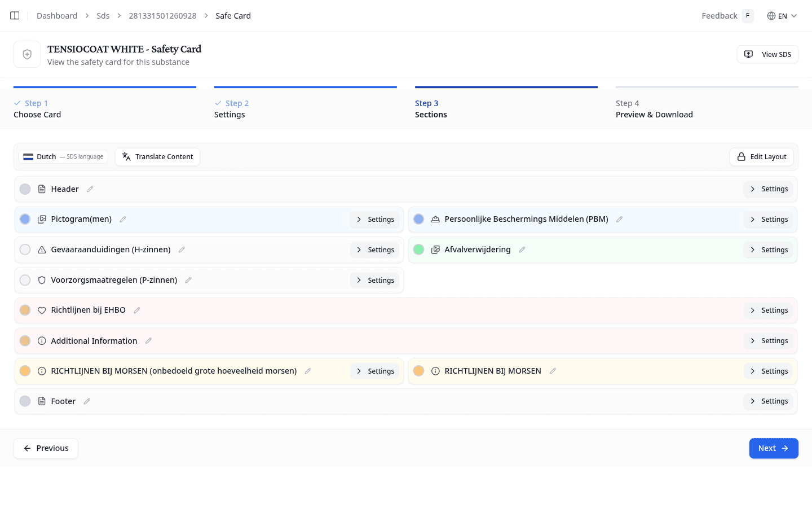
Task: Click pencil icon next to Additional Information
Action: click(149, 340)
